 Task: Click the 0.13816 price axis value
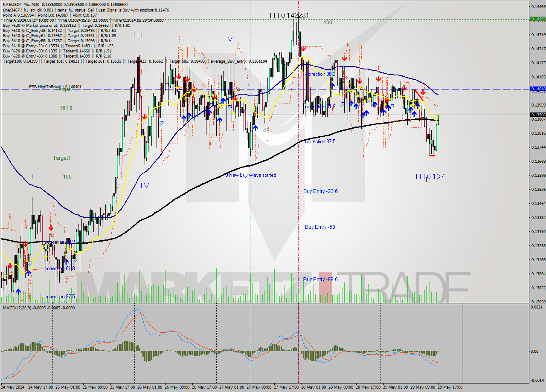pyautogui.click(x=538, y=133)
